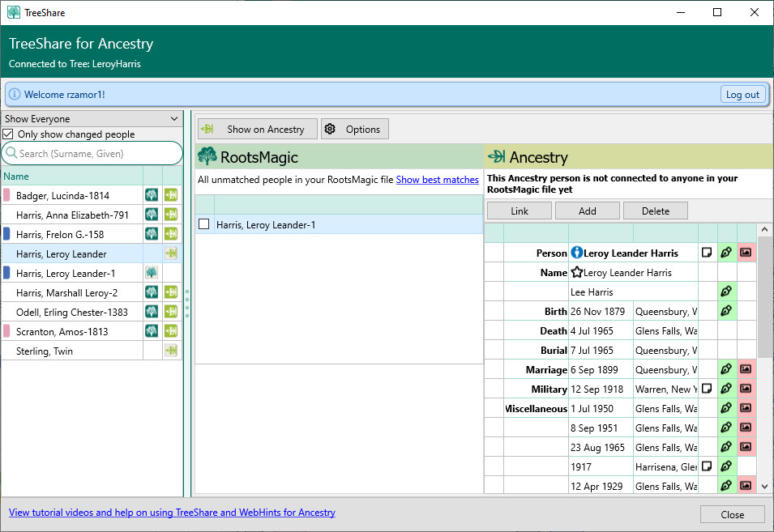Select Harris, Marshall Leroy-2 in list
Image resolution: width=774 pixels, height=532 pixels.
66,292
